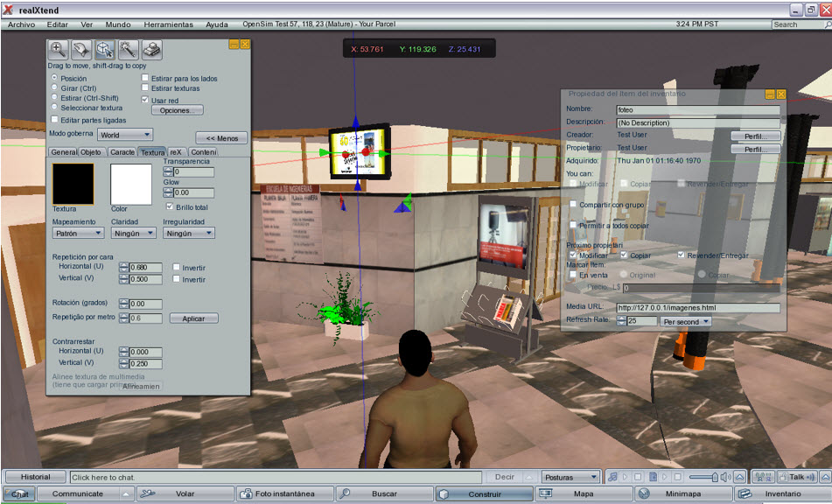Viewport: 832px width, 504px height.
Task: Stop the parcel media
Action: pos(677,477)
